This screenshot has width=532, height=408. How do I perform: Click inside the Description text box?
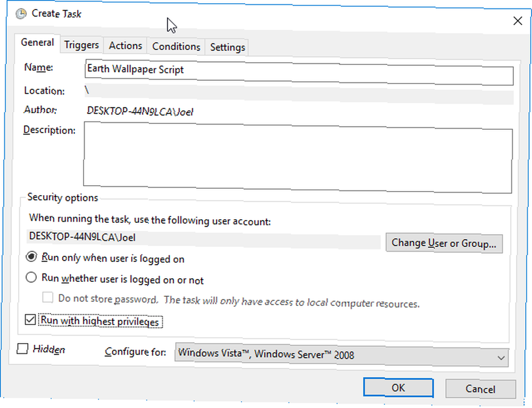297,157
